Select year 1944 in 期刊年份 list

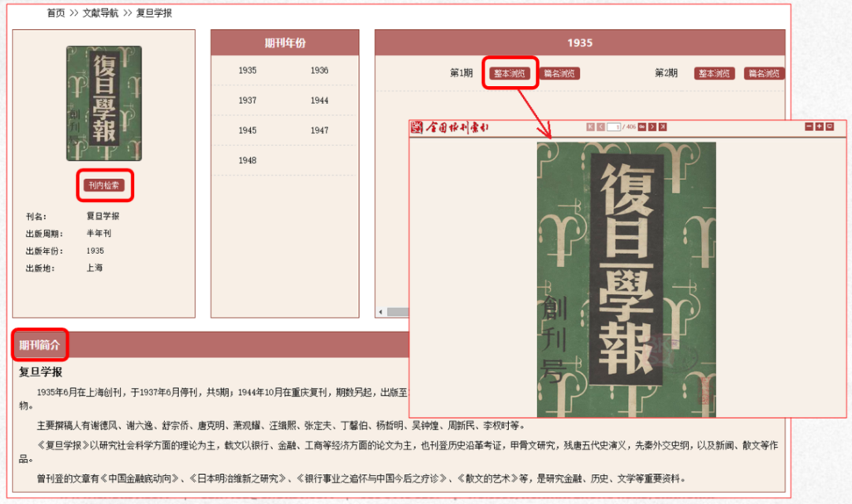tap(319, 100)
